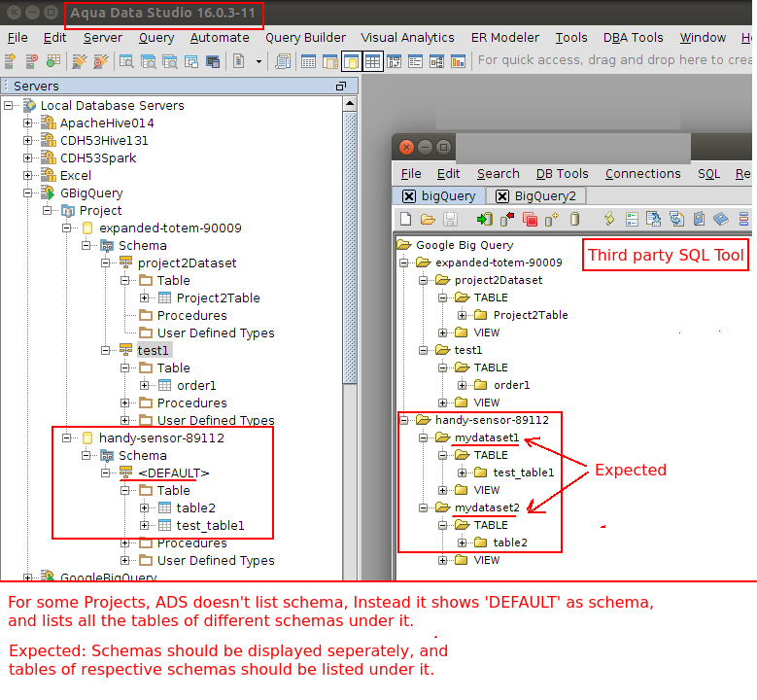Image resolution: width=757 pixels, height=700 pixels.
Task: Expand the ApacheHive014 server node
Action: click(x=28, y=123)
